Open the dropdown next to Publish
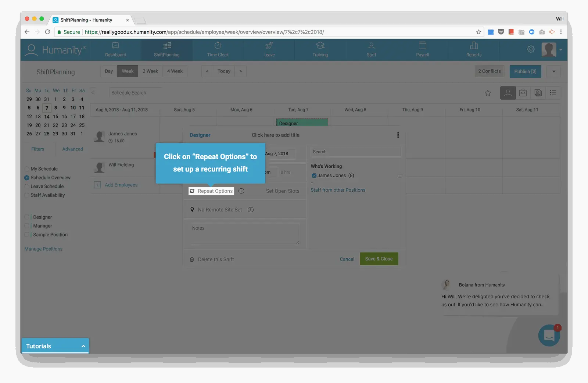This screenshot has height=383, width=588. (553, 71)
